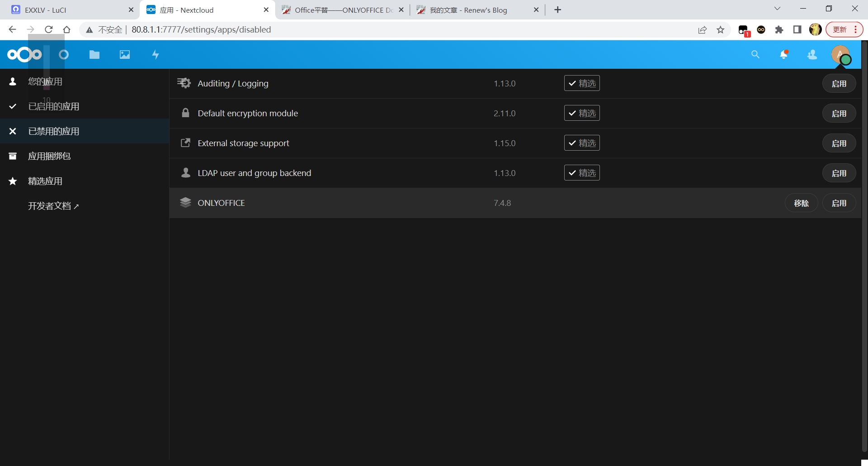The image size is (868, 466).
Task: Open the 开发者文档 external link
Action: point(53,206)
